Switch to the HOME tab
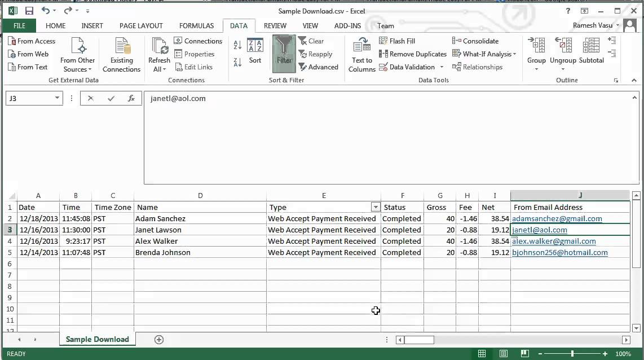The image size is (644, 360). [x=55, y=25]
